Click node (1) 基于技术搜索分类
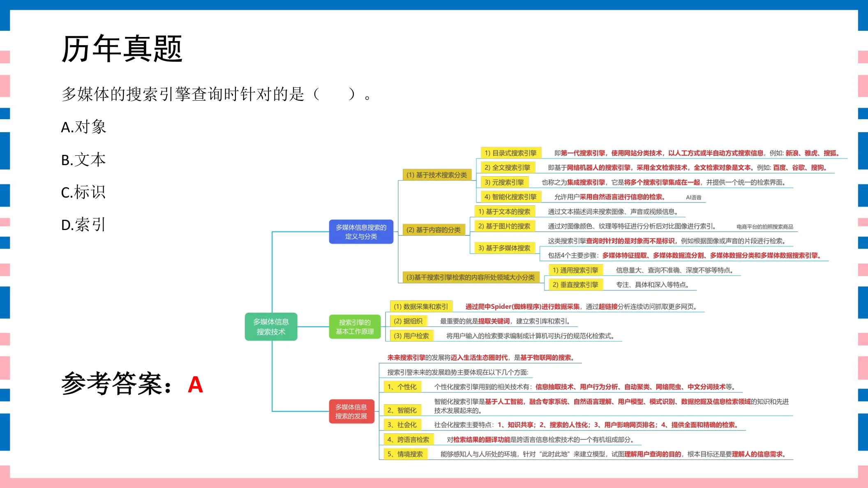 pyautogui.click(x=436, y=175)
